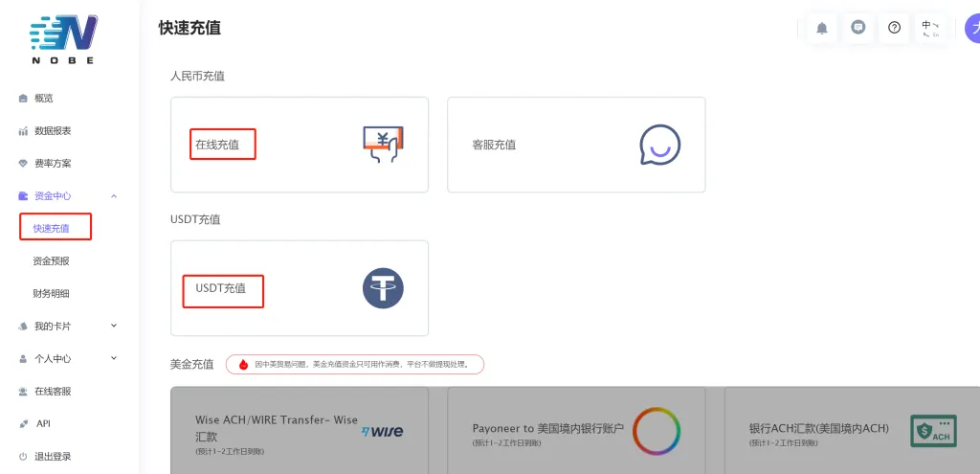
Task: Select 资金预报 submenu item
Action: click(52, 261)
